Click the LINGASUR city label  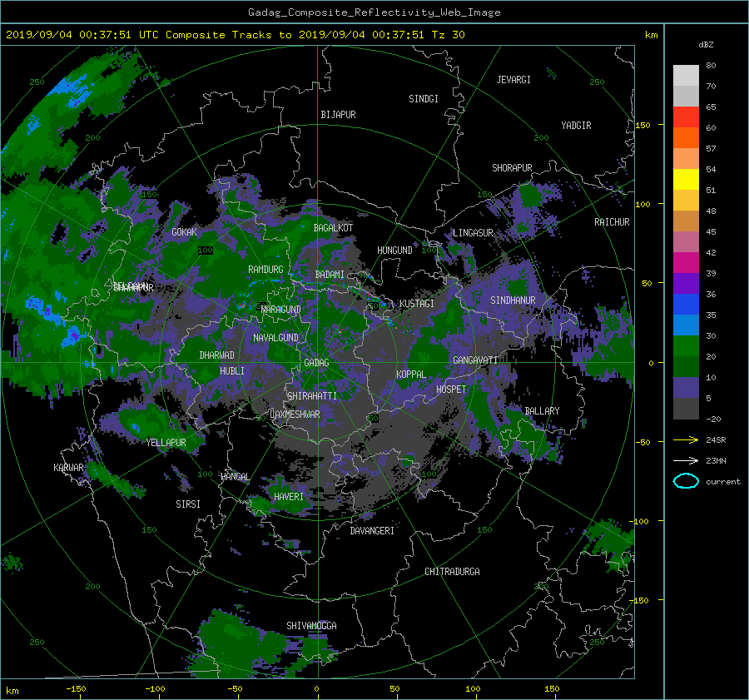[x=473, y=233]
